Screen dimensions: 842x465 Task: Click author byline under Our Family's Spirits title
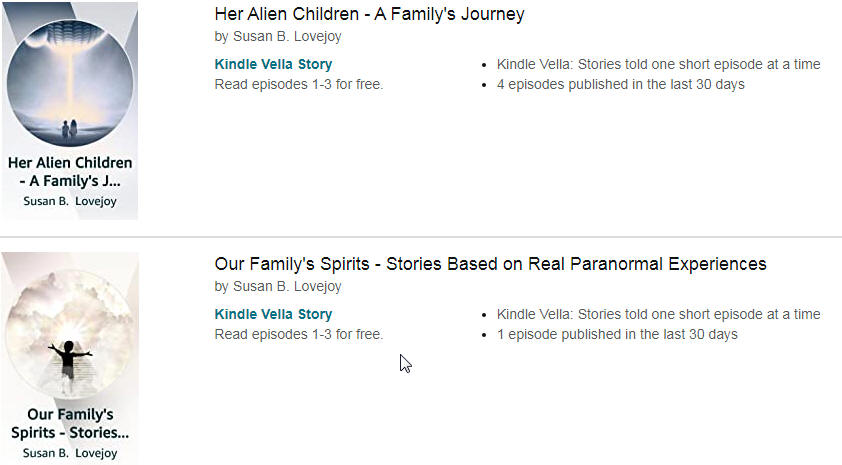click(278, 287)
